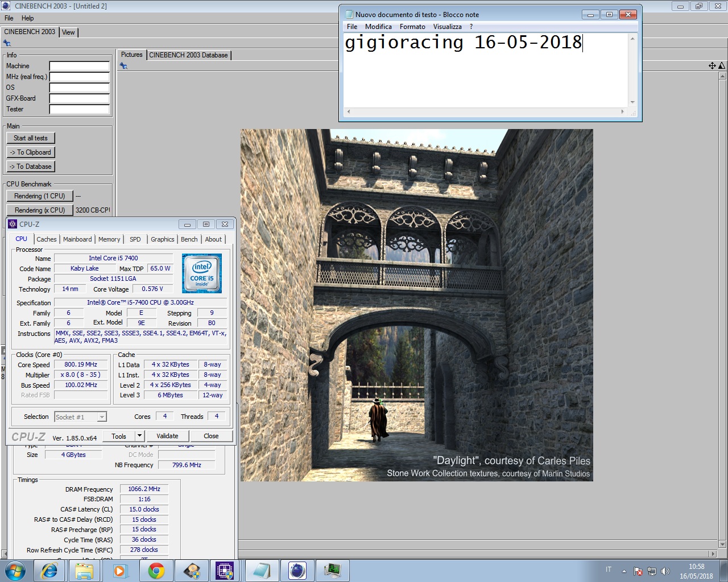Viewport: 728px width, 582px height.
Task: Open the Modifica menu in Notepad
Action: pos(378,27)
